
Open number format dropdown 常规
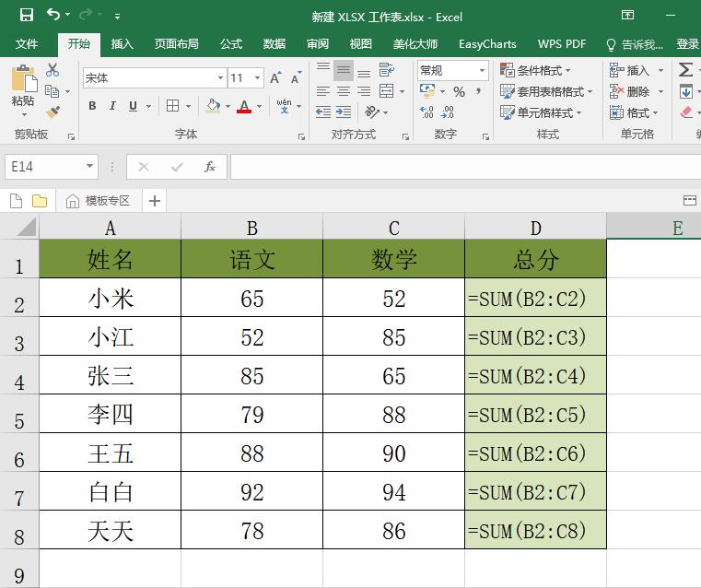[482, 70]
